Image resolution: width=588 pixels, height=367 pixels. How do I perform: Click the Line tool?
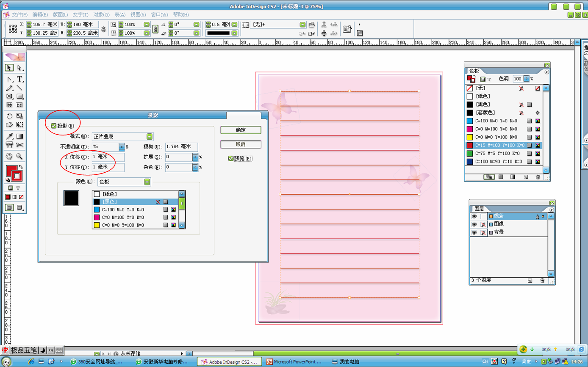coord(19,88)
